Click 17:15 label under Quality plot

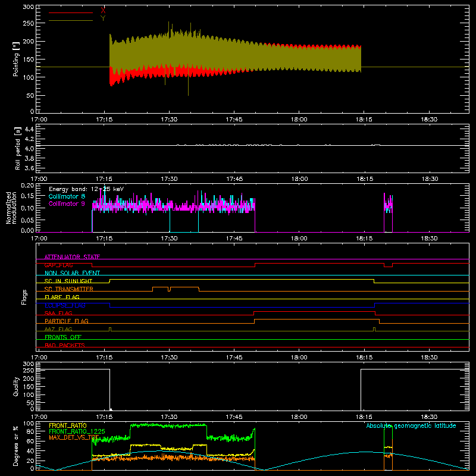pos(104,417)
